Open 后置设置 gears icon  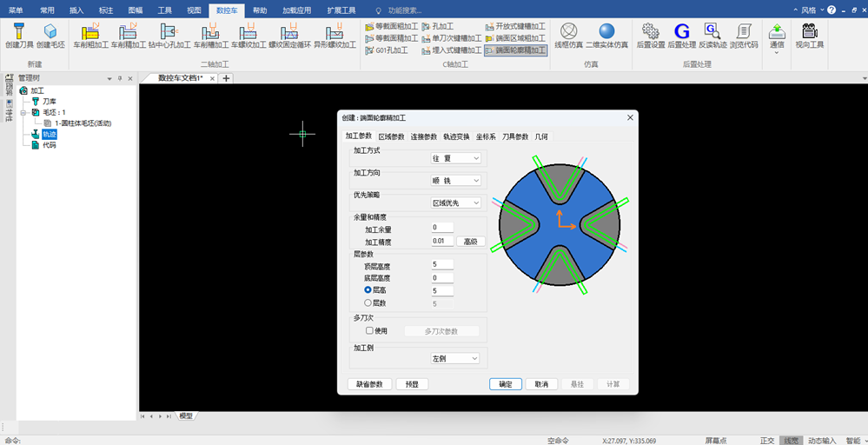pyautogui.click(x=651, y=31)
